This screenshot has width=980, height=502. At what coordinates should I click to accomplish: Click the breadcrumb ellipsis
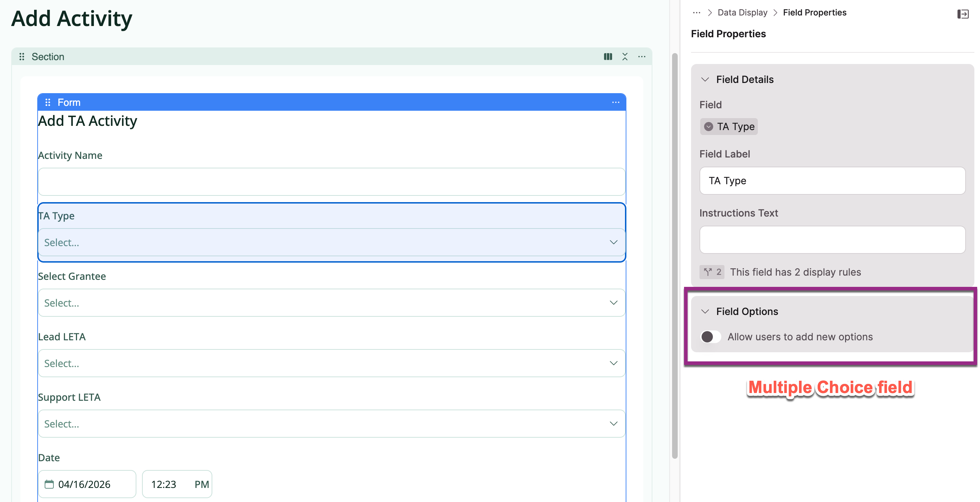click(696, 13)
